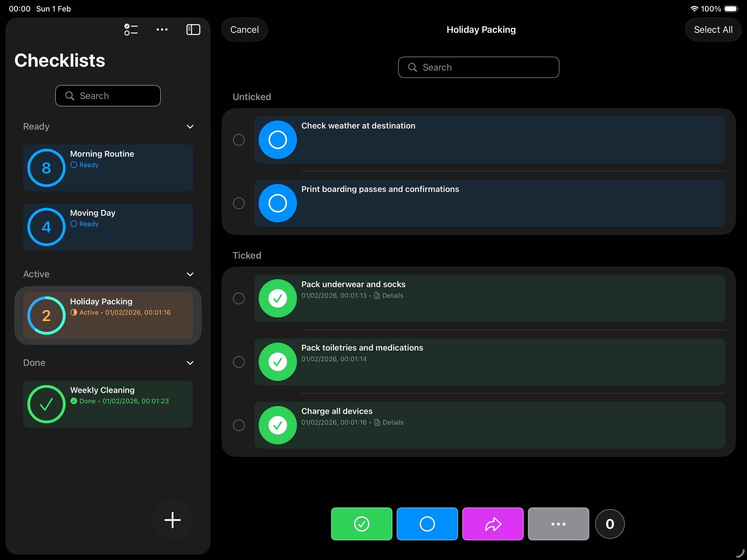This screenshot has width=747, height=560.
Task: Tap the Weekly Cleaning done checkmark ring
Action: 46,404
